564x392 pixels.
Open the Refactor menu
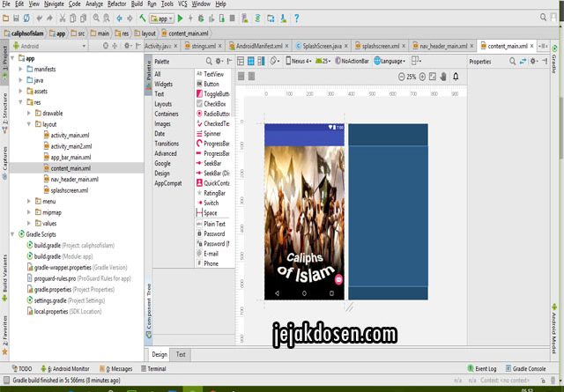point(117,4)
